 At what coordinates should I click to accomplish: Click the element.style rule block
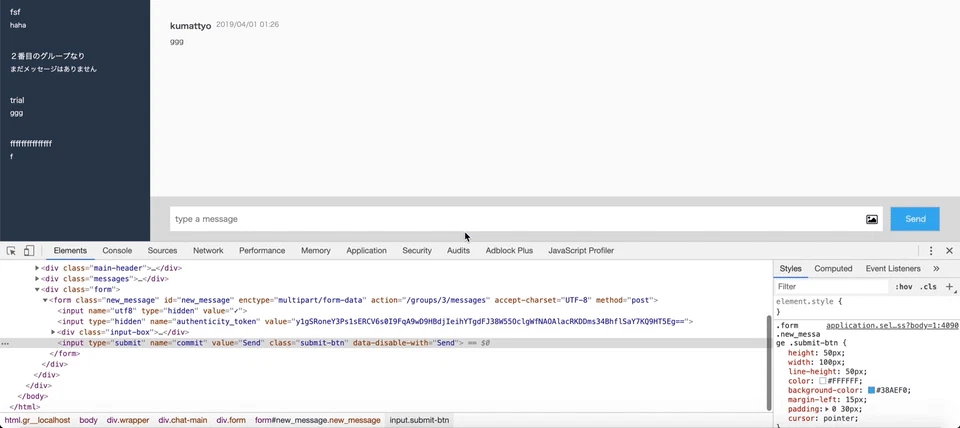809,306
